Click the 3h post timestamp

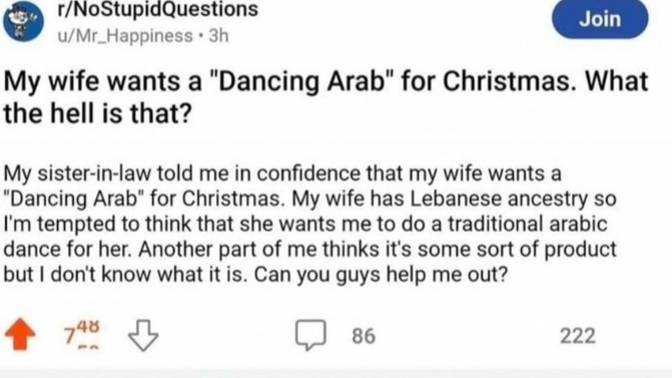[219, 36]
